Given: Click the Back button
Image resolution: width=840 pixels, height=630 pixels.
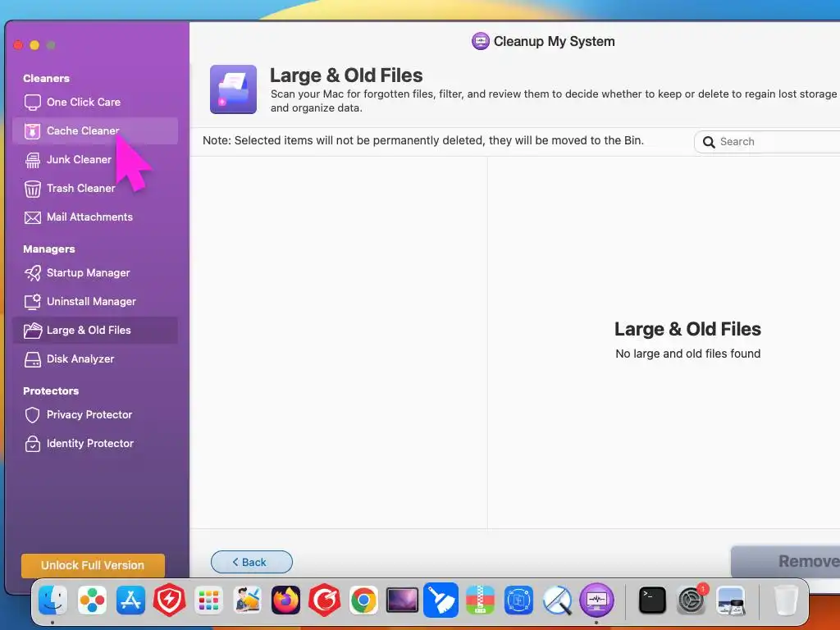Looking at the screenshot, I should tap(251, 562).
